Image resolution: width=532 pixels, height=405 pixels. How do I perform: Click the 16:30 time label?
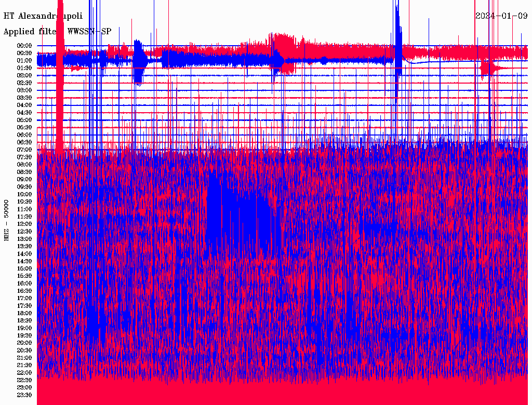(x=24, y=291)
